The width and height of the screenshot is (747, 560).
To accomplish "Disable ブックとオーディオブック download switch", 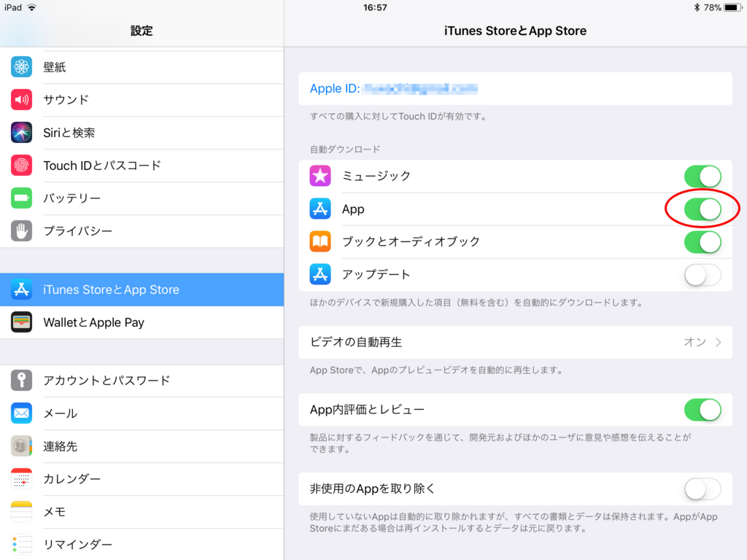I will click(703, 242).
